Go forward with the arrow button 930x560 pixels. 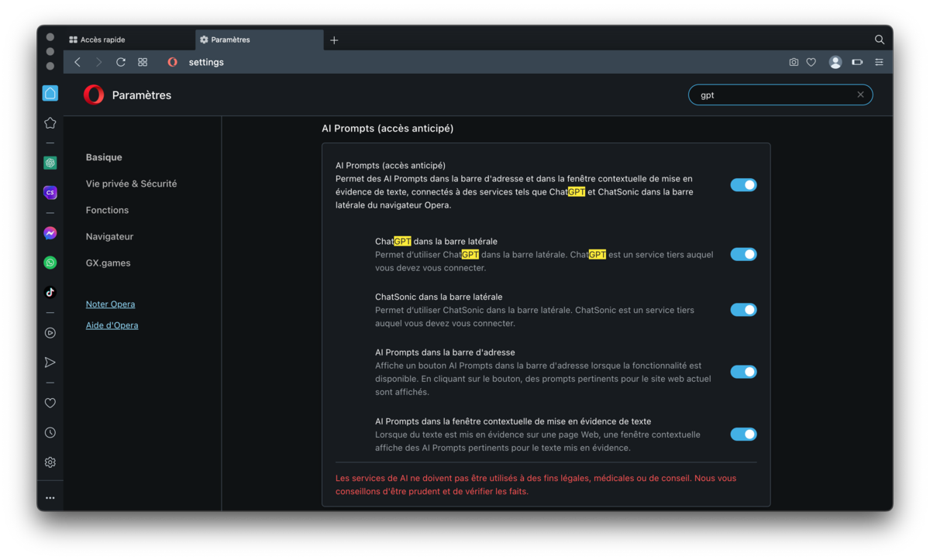[98, 62]
